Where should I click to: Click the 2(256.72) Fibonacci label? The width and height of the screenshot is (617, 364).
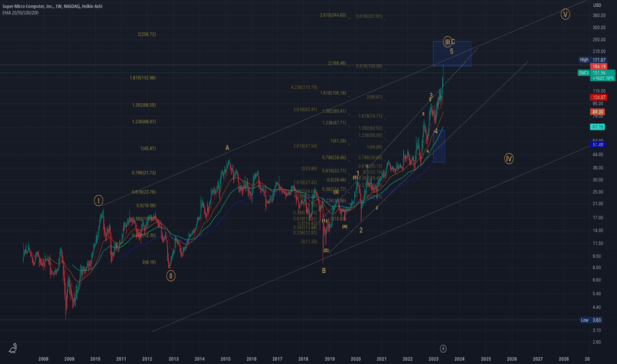pos(147,34)
